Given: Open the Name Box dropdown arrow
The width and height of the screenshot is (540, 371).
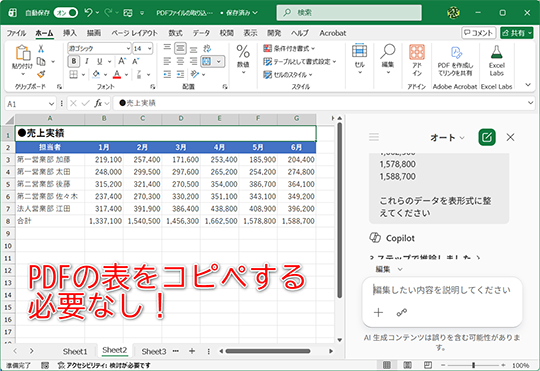Looking at the screenshot, I should click(x=51, y=104).
